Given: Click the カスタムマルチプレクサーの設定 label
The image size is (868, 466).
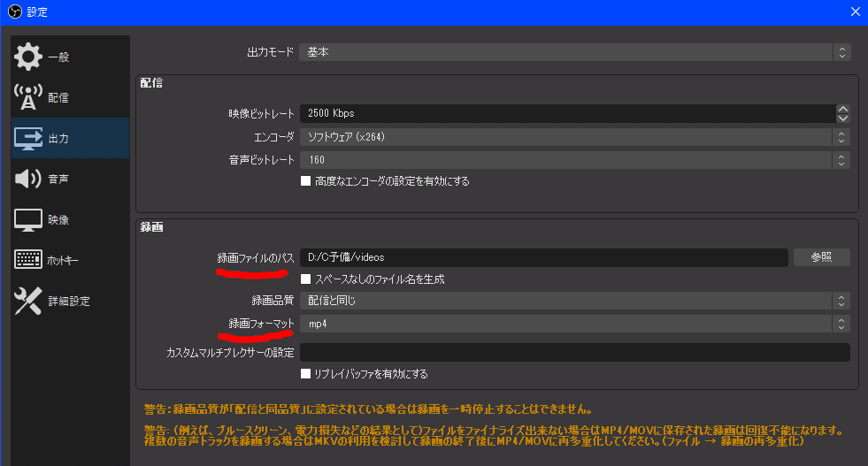Looking at the screenshot, I should click(x=230, y=353).
